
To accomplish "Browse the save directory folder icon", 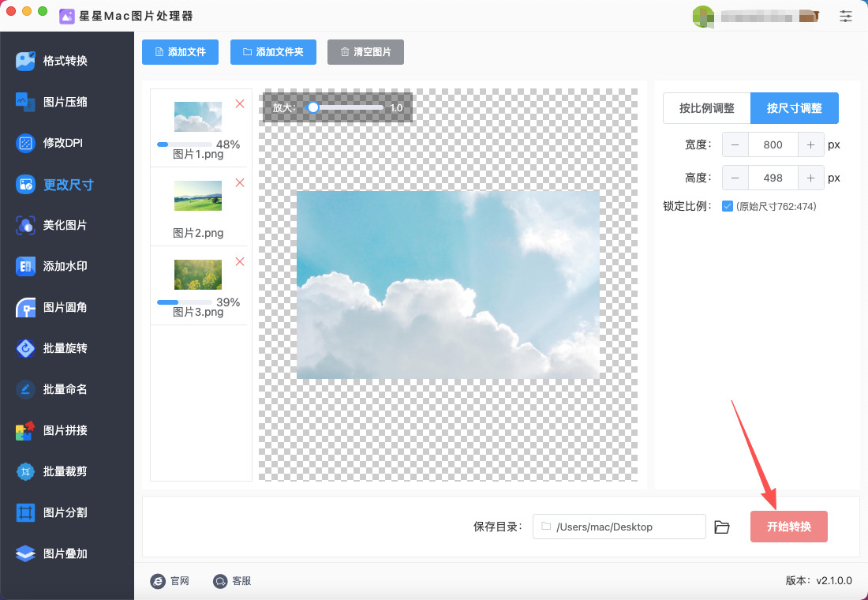I will [722, 527].
